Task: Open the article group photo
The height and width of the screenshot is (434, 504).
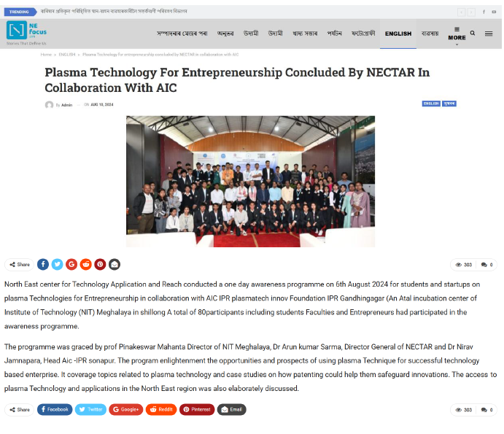Action: point(250,182)
